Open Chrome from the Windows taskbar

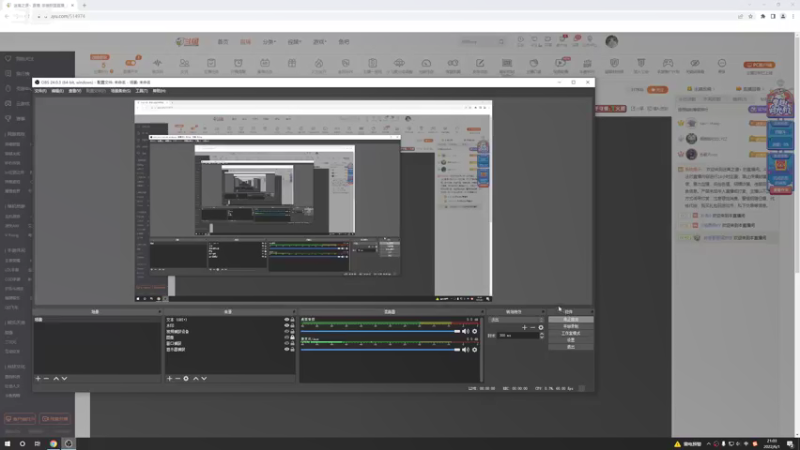[53, 443]
